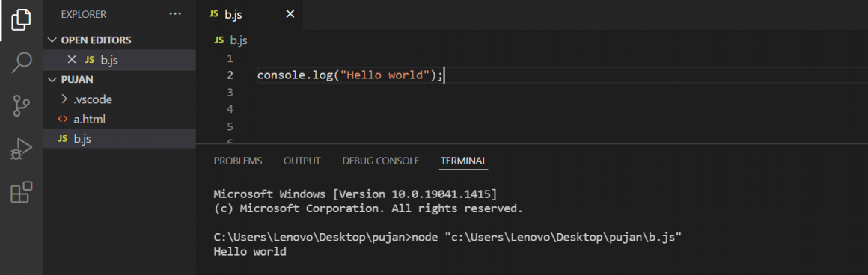
Task: Place cursor in console.log code line
Action: (x=350, y=75)
